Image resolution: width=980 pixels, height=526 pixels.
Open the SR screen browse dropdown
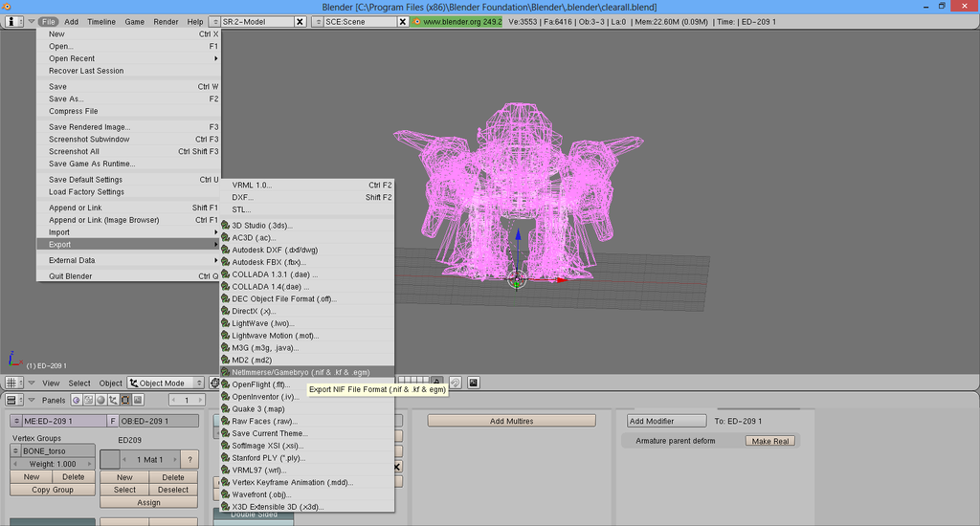pyautogui.click(x=213, y=22)
